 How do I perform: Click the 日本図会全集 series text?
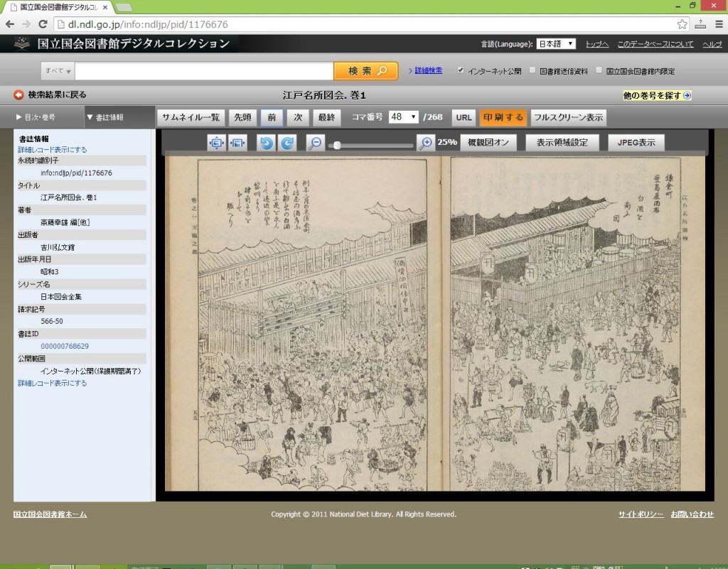tap(61, 297)
